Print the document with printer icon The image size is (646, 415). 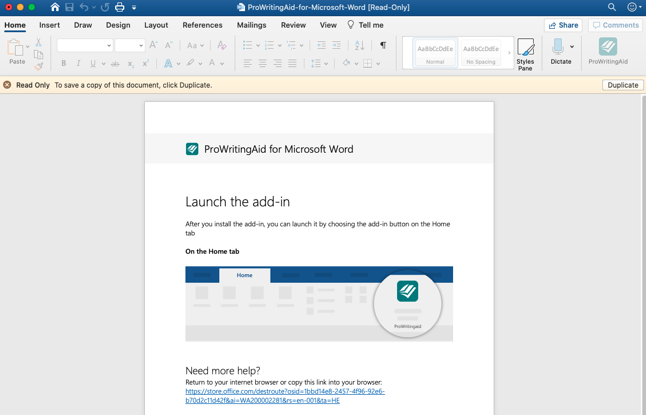(119, 7)
